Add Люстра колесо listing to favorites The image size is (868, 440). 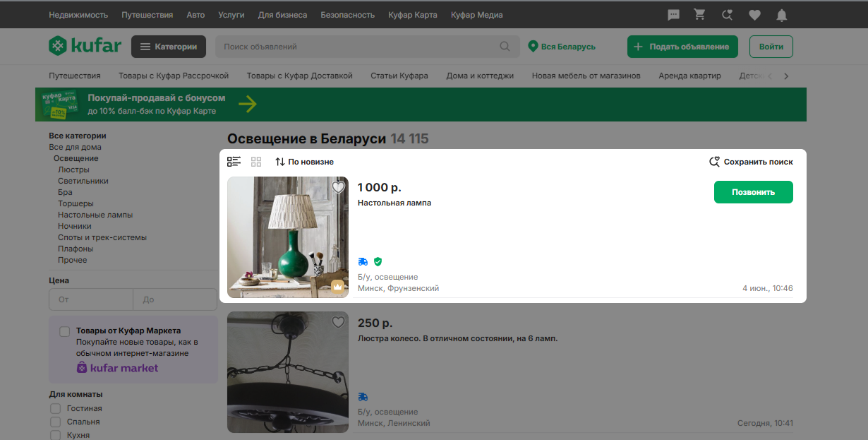[x=339, y=322]
